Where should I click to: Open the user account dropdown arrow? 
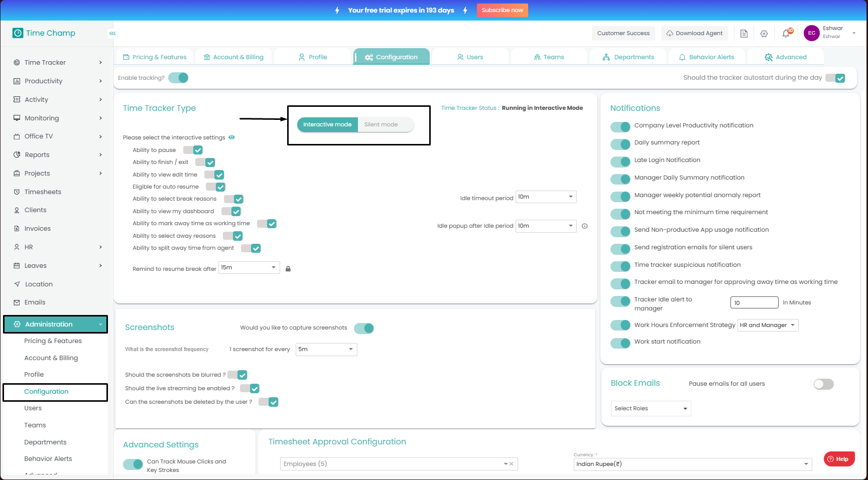tap(854, 34)
